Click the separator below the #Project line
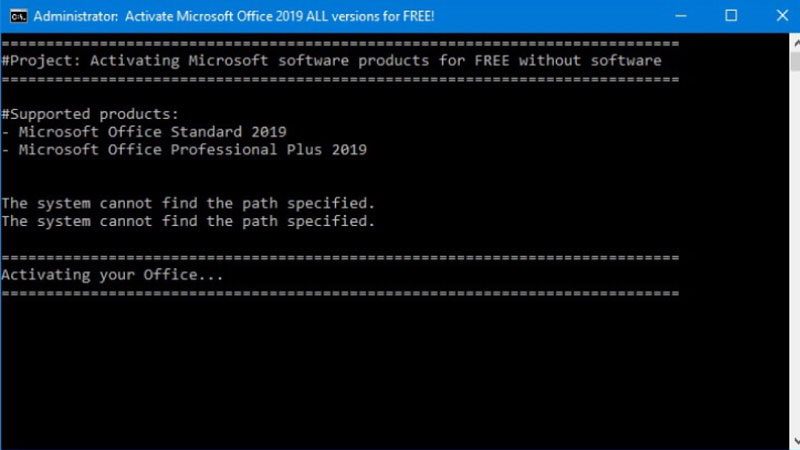This screenshot has height=450, width=800. pos(340,78)
